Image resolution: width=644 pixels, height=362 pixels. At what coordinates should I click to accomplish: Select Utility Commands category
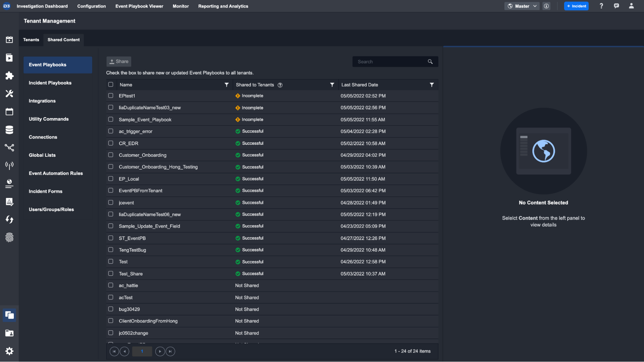coord(58,119)
